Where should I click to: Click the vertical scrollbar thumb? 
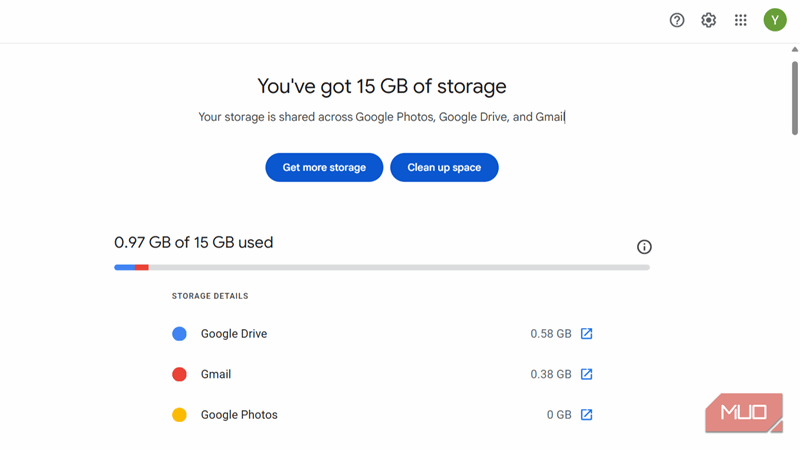pos(794,98)
